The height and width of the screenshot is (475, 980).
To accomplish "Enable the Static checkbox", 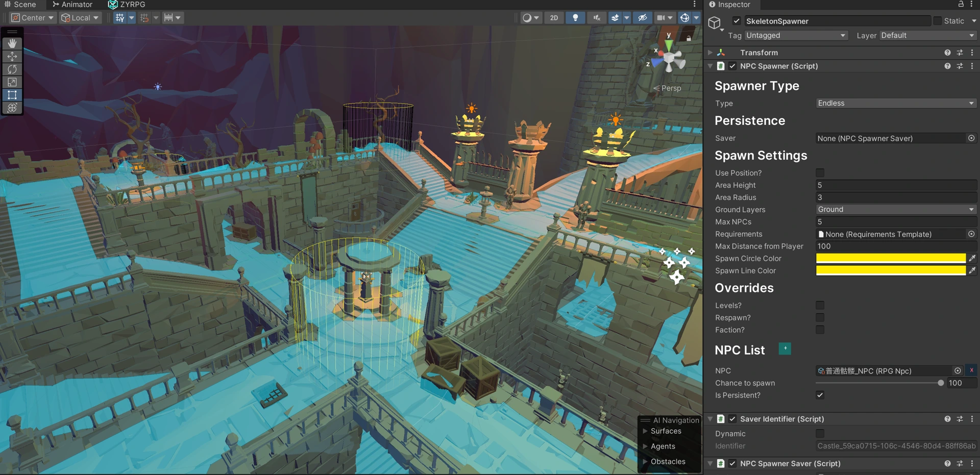I will coord(938,21).
